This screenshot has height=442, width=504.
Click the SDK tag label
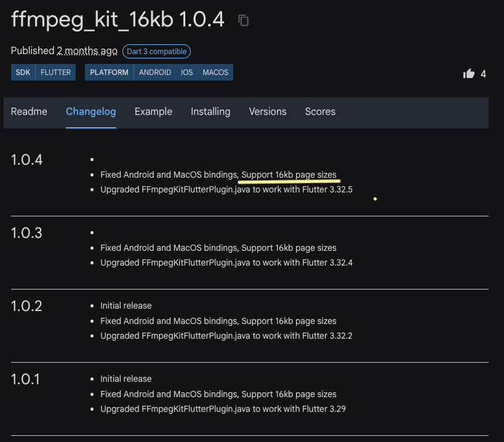(x=23, y=73)
